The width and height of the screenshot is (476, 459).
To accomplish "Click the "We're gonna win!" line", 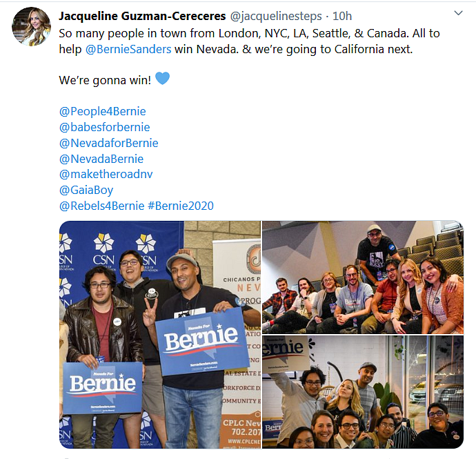I will (x=105, y=80).
